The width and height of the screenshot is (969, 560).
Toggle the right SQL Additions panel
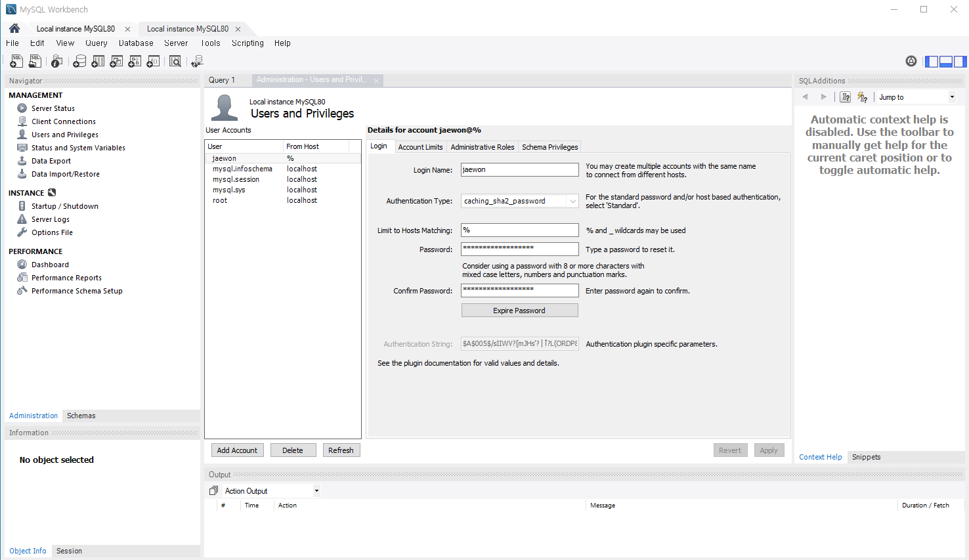coord(960,61)
